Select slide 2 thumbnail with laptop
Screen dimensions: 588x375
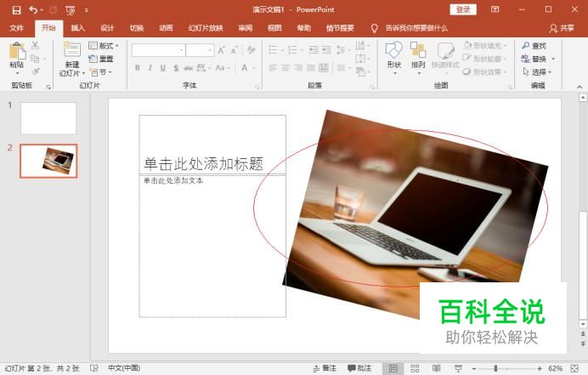click(x=48, y=161)
